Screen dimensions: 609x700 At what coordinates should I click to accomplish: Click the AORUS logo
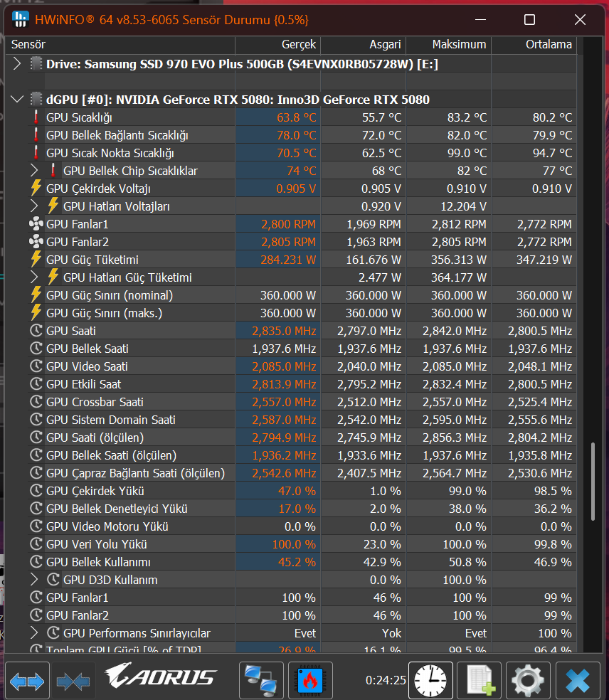coord(161,676)
